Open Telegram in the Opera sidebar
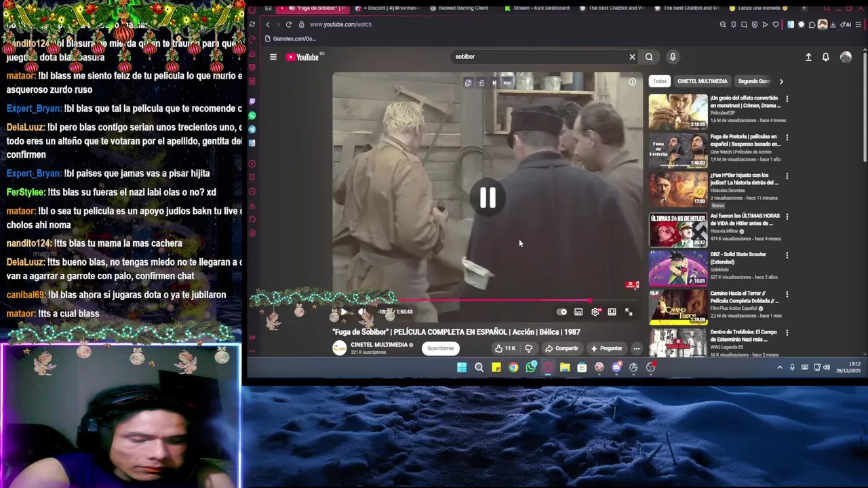Screen dimensions: 868x488 point(252,129)
